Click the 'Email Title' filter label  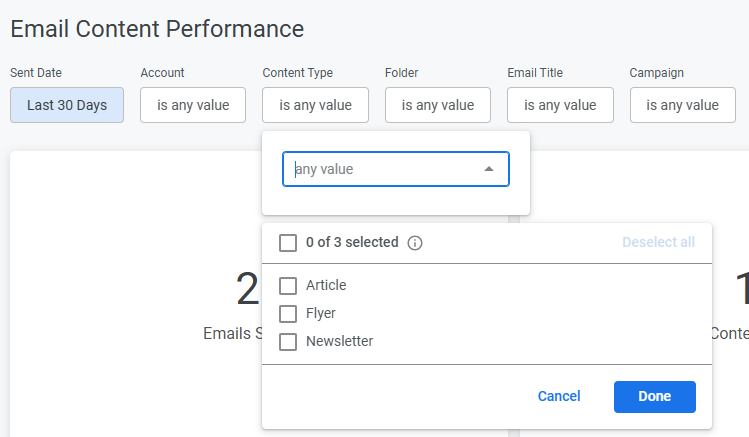[535, 73]
